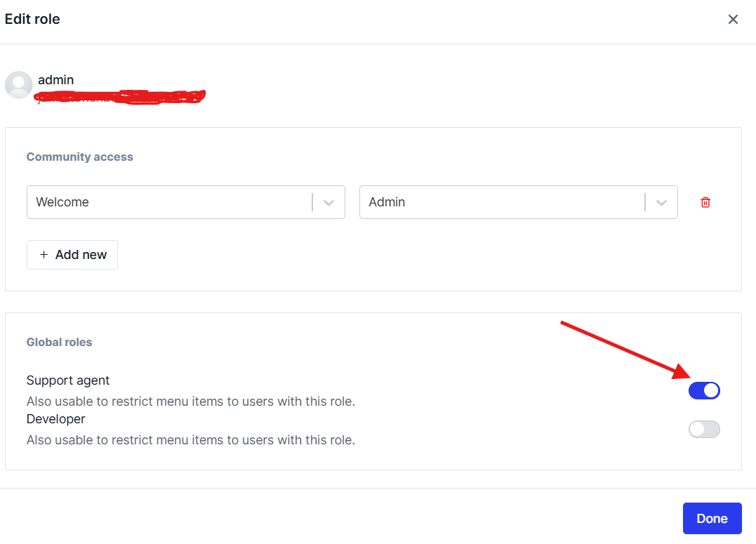The height and width of the screenshot is (544, 756).
Task: Click the 'admin' username text
Action: pos(56,80)
